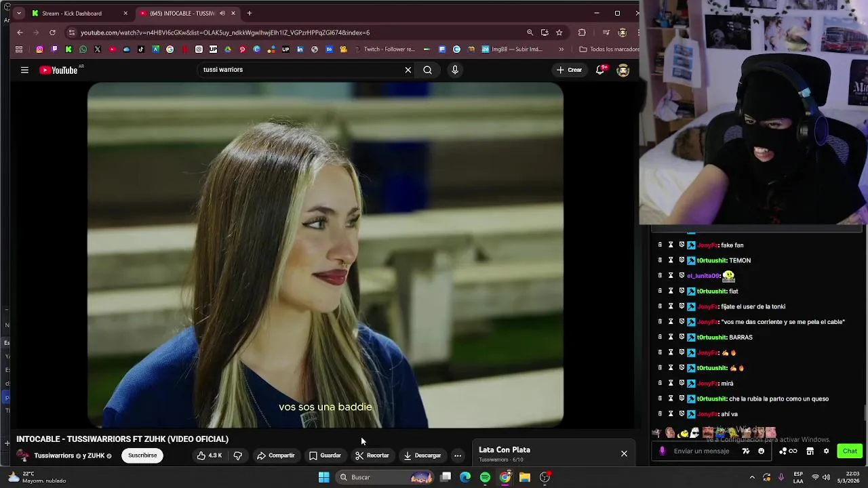The width and height of the screenshot is (868, 488).
Task: Open the tab search chevron dropdown
Action: click(x=18, y=13)
